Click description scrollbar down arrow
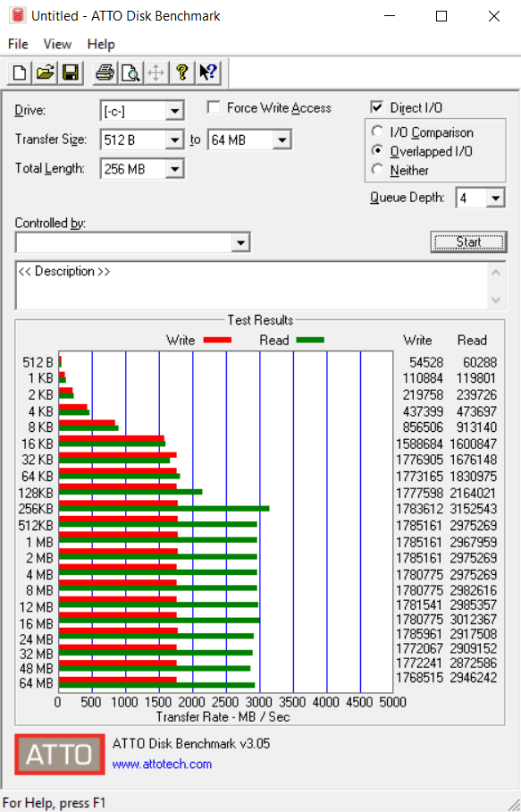Viewport: 521px width, 812px height. click(x=496, y=300)
